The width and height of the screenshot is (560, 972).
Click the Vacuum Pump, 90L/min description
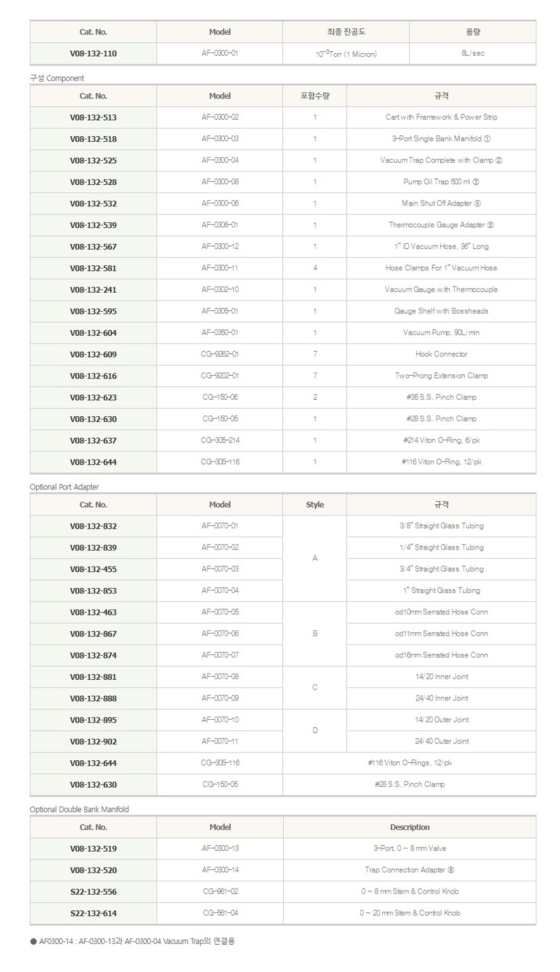[x=441, y=333]
